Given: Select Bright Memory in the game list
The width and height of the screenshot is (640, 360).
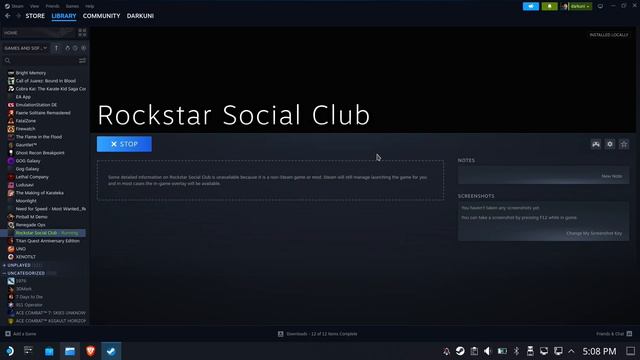Looking at the screenshot, I should click(x=31, y=73).
